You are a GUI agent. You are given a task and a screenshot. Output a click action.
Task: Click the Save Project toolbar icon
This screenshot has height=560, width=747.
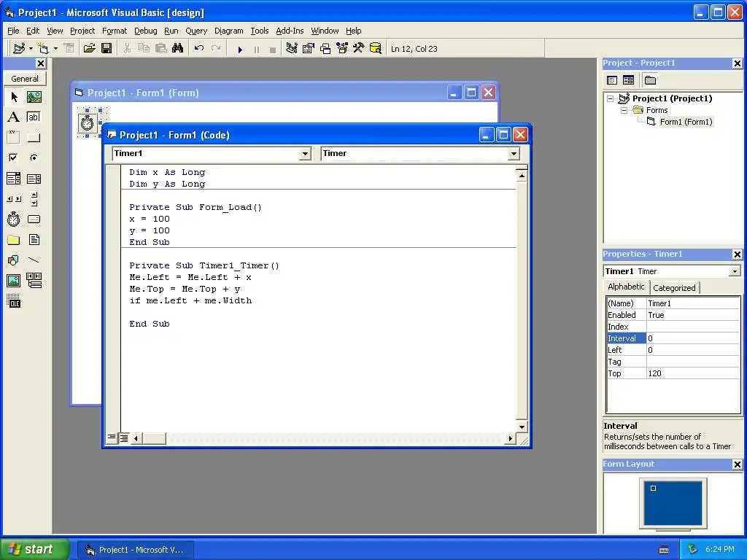(107, 48)
